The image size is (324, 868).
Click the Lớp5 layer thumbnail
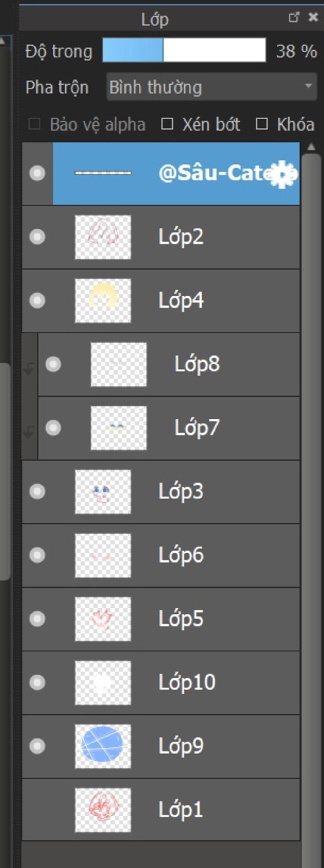pyautogui.click(x=103, y=619)
